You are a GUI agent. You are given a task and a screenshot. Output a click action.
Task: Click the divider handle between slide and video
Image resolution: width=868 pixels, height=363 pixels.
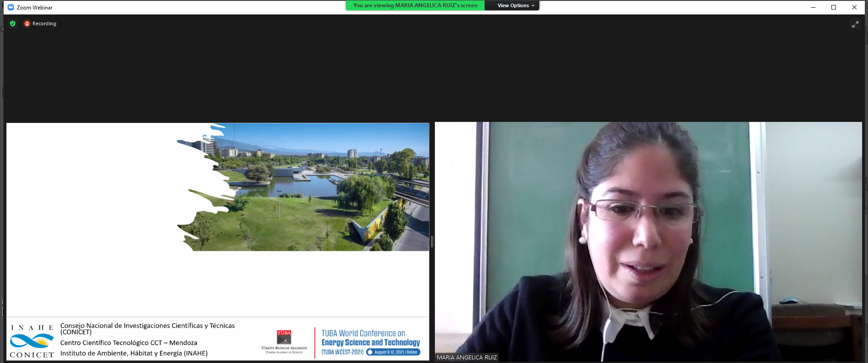click(432, 242)
